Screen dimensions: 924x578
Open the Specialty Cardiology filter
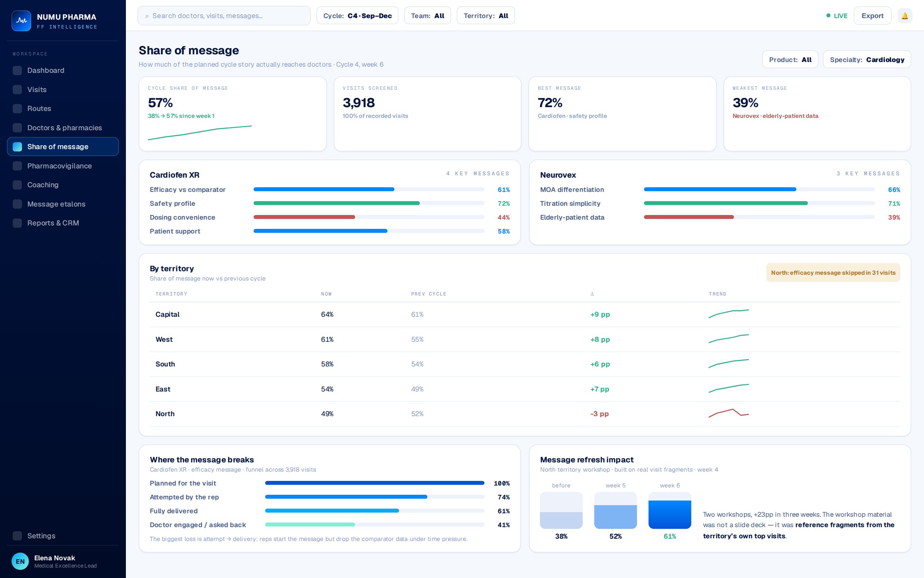click(867, 60)
